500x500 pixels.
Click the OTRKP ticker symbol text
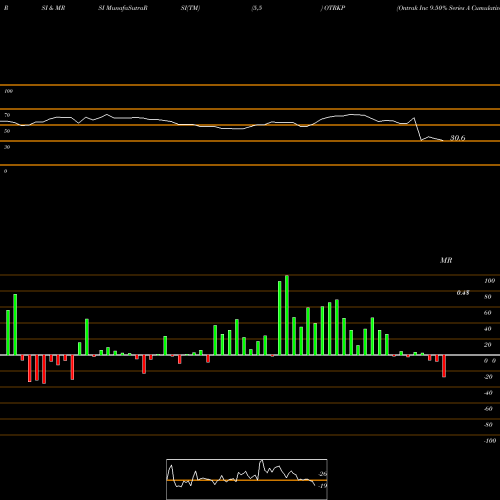click(334, 8)
